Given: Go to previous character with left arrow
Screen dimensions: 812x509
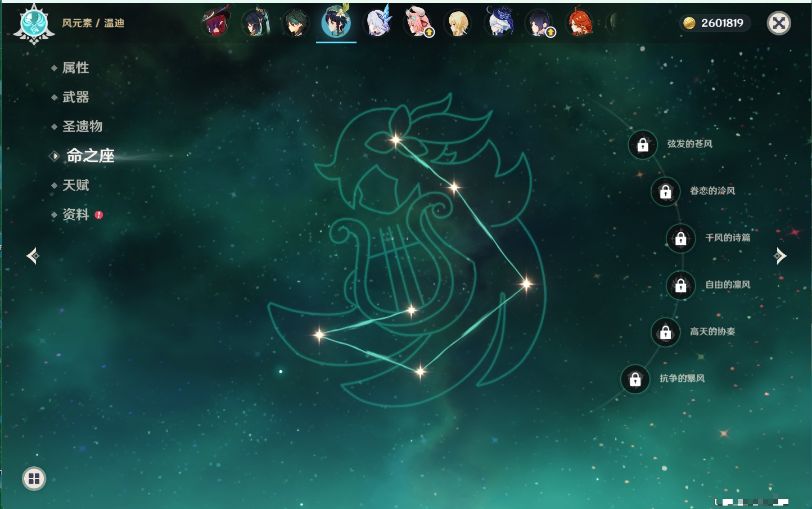Looking at the screenshot, I should tap(33, 256).
